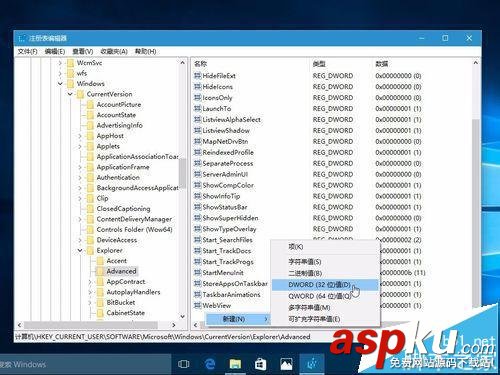
Task: Select the LaunchTo value icon
Action: tap(198, 109)
